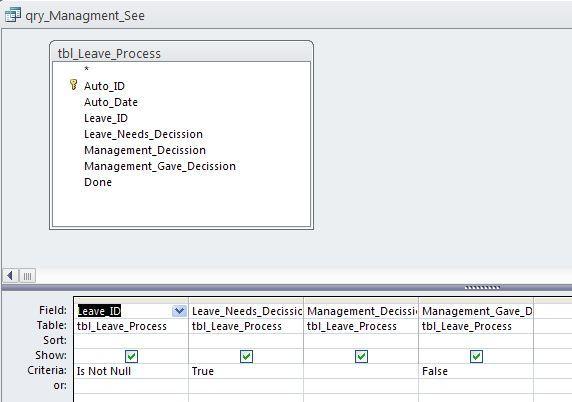
Task: Click the horizontal scrollbar thumb
Action: tap(27, 276)
